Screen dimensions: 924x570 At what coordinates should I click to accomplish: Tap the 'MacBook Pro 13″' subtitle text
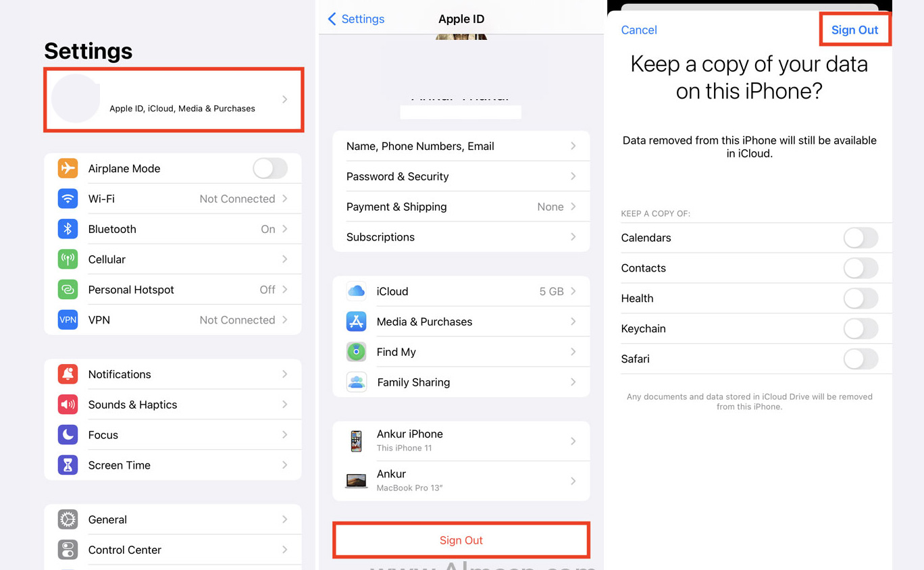(x=409, y=488)
